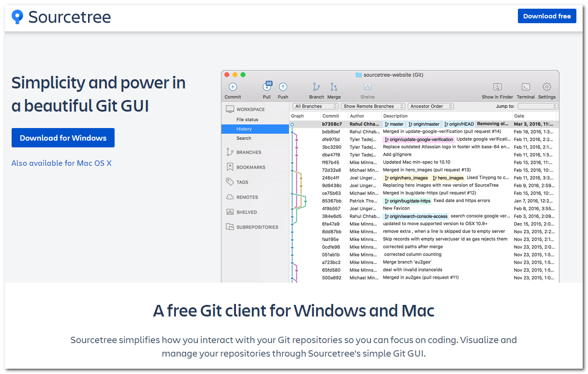The height and width of the screenshot is (374, 588).
Task: Open the Show Remote Branches dropdown
Action: pyautogui.click(x=373, y=106)
